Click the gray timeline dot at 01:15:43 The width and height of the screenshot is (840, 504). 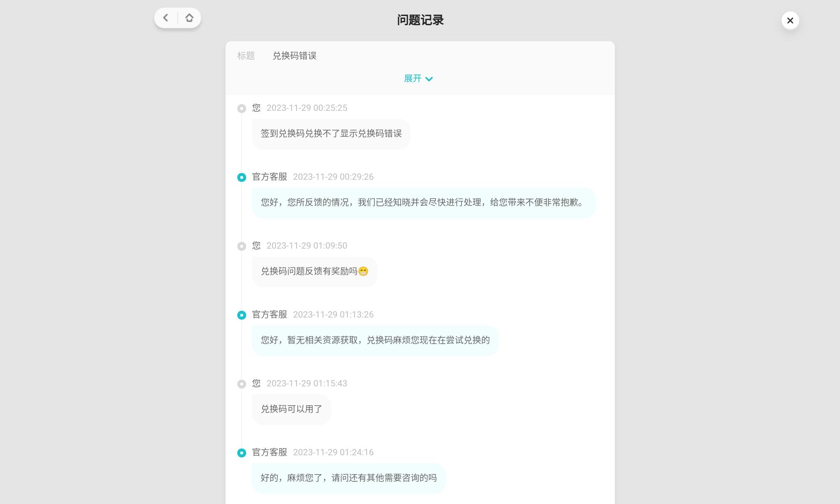click(241, 384)
